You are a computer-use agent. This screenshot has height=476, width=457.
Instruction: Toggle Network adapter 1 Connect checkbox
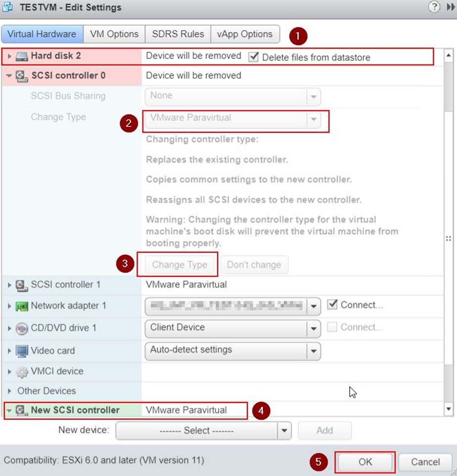(x=332, y=304)
